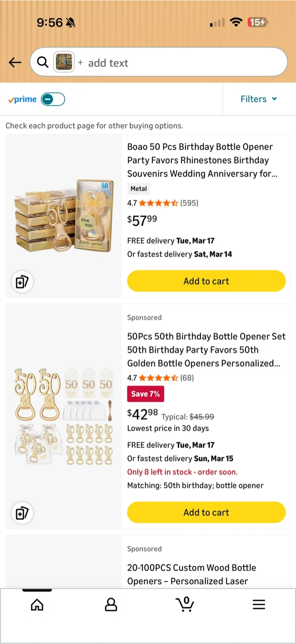Add 50Pcs 50th Birthday set to cart
The height and width of the screenshot is (644, 296).
tap(206, 513)
